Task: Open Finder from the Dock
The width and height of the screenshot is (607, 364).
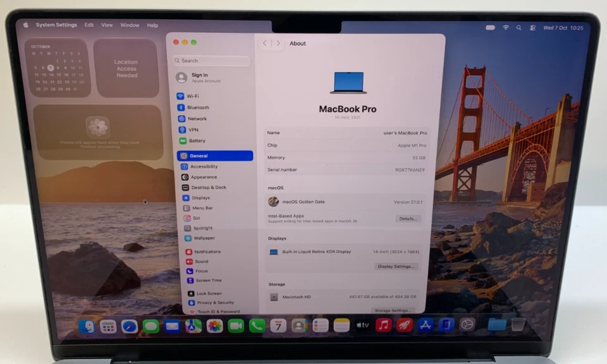Action: tap(87, 327)
